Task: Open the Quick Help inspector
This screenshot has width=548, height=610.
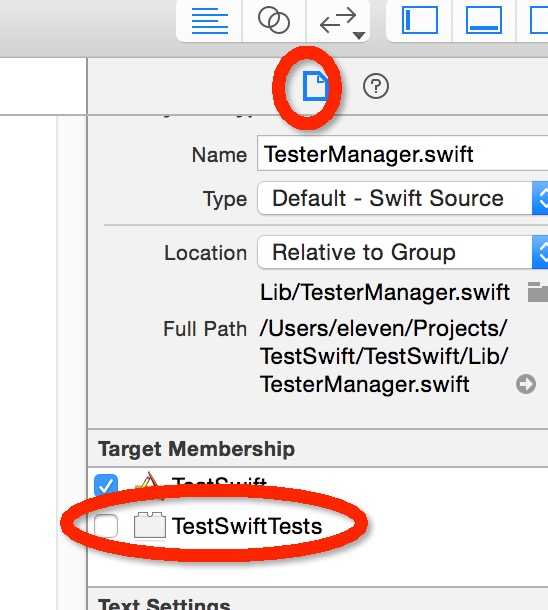Action: click(x=376, y=86)
